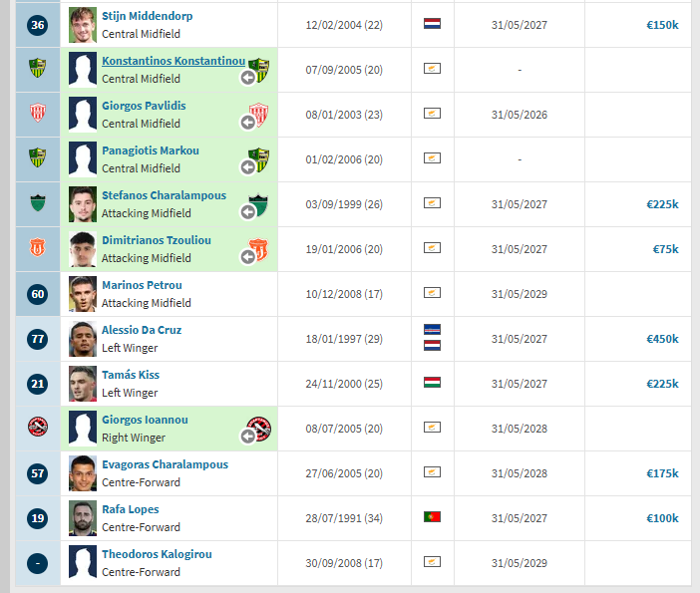The height and width of the screenshot is (593, 700).
Task: Click the loan arrow icon beside Giorgos Pavlidis
Action: 247,123
